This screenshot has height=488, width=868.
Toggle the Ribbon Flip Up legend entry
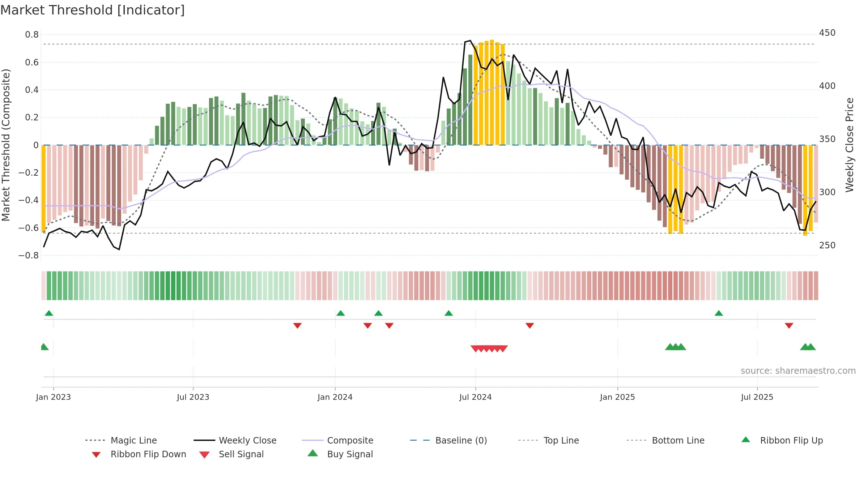click(x=782, y=440)
